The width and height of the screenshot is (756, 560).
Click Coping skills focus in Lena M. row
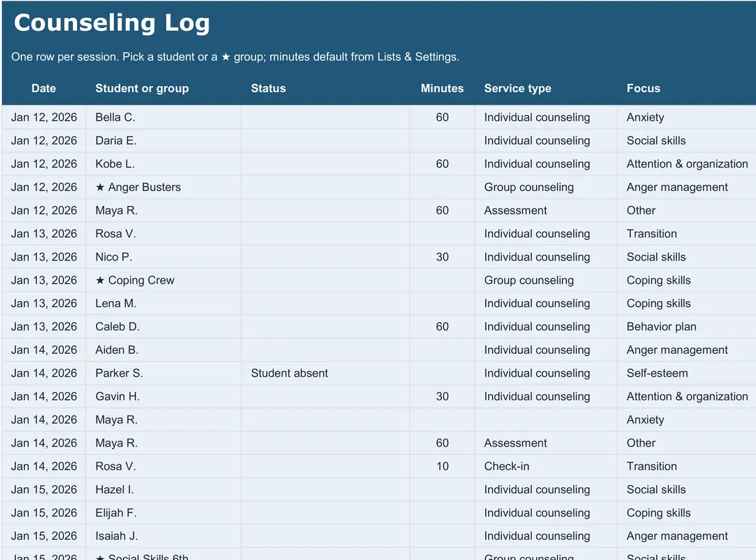pos(687,303)
